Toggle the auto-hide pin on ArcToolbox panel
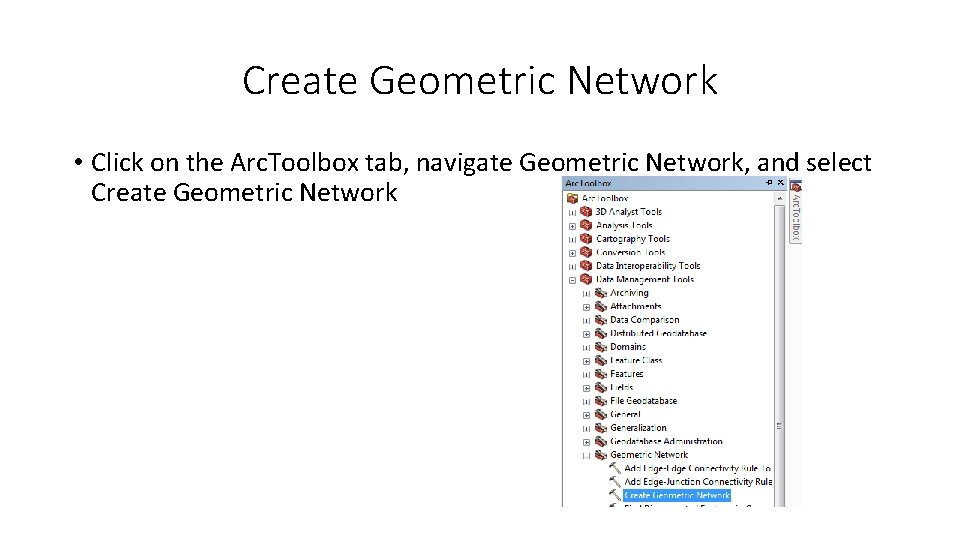Viewport: 960px width, 540px height. point(769,182)
